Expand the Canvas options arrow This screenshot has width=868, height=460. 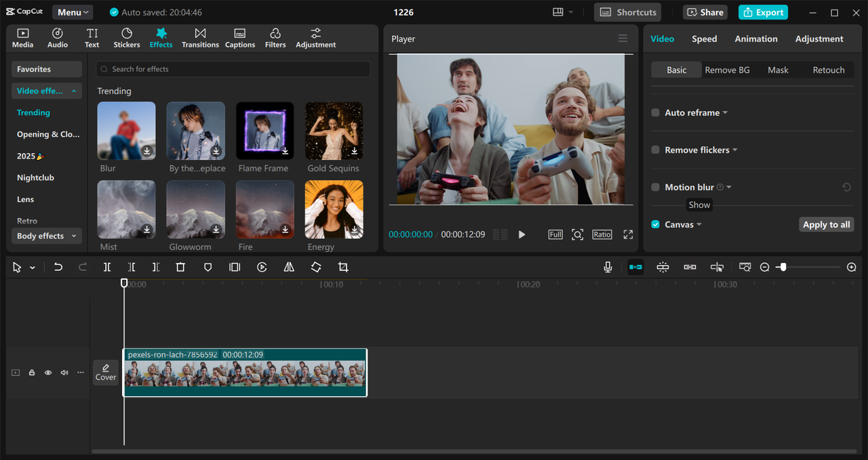click(x=699, y=224)
